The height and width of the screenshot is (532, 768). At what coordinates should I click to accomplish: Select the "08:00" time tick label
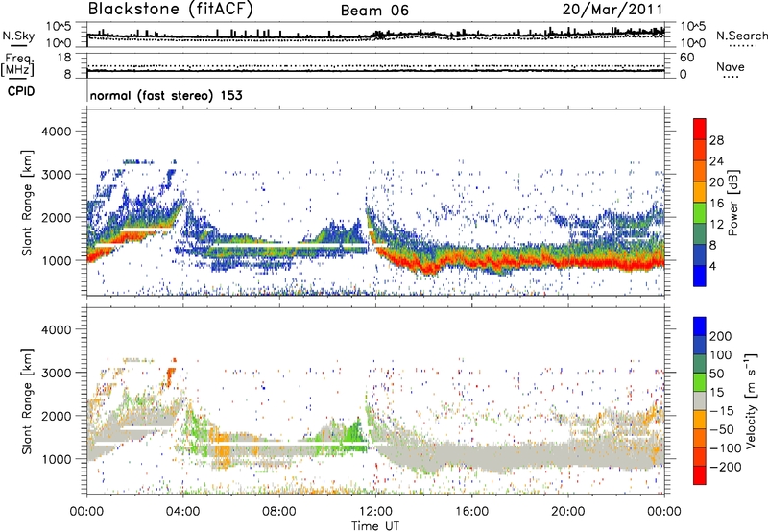279,512
